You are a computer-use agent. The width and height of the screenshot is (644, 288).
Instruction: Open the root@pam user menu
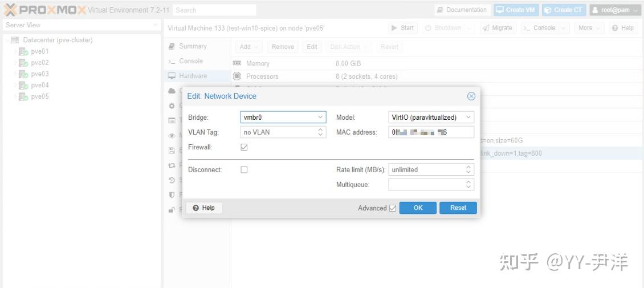pos(616,10)
